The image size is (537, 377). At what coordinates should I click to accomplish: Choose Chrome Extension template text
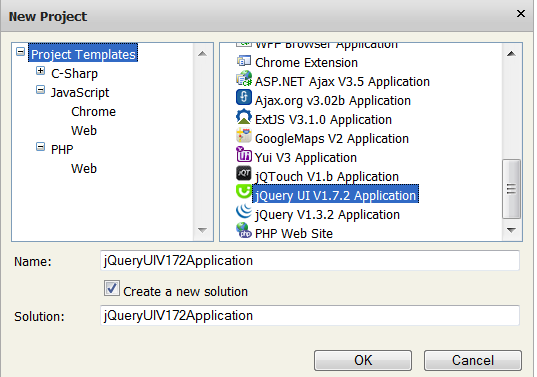point(307,63)
